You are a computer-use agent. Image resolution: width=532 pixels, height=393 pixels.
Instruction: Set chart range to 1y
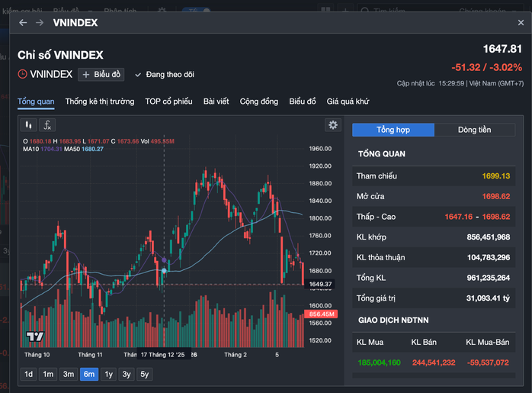coord(108,374)
